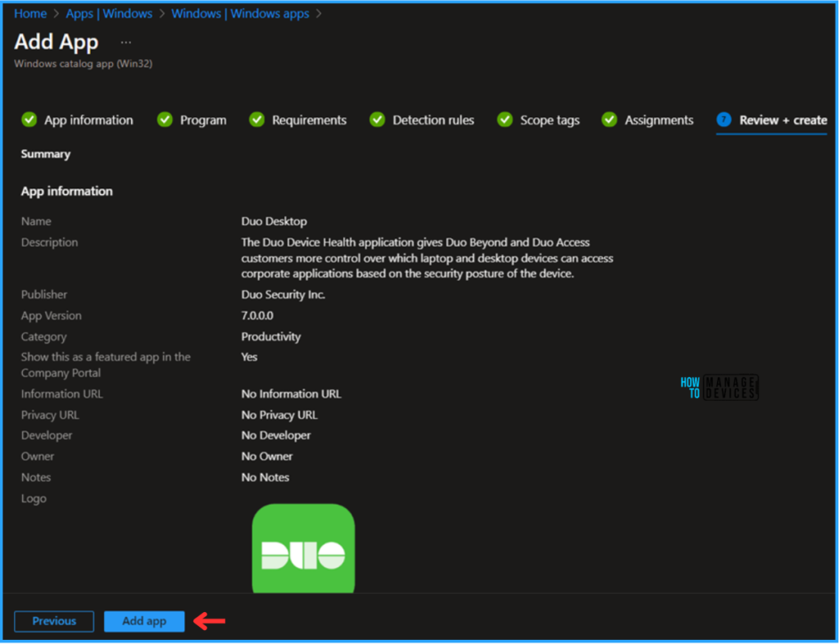
Task: Click the 'Publisher' field label
Action: point(44,295)
